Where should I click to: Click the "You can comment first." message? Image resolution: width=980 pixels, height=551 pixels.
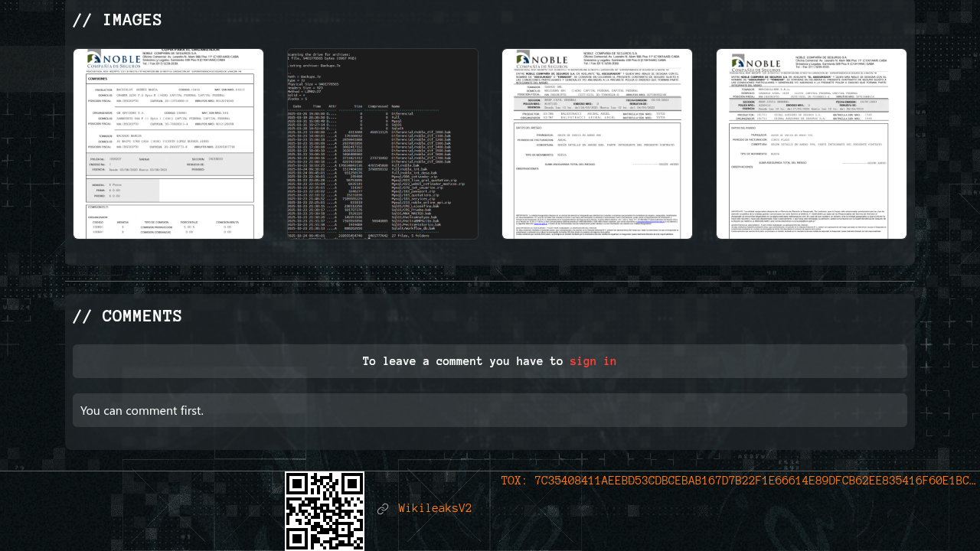142,410
